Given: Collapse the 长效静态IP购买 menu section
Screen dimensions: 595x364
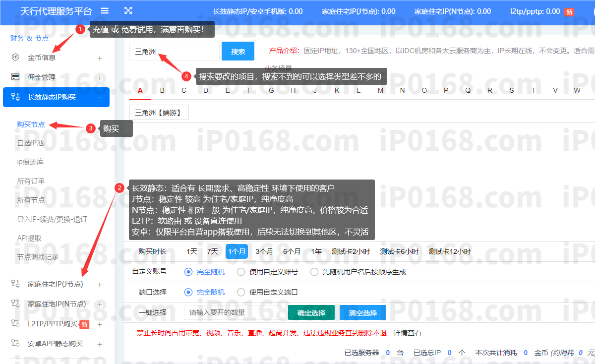Looking at the screenshot, I should pyautogui.click(x=100, y=98).
